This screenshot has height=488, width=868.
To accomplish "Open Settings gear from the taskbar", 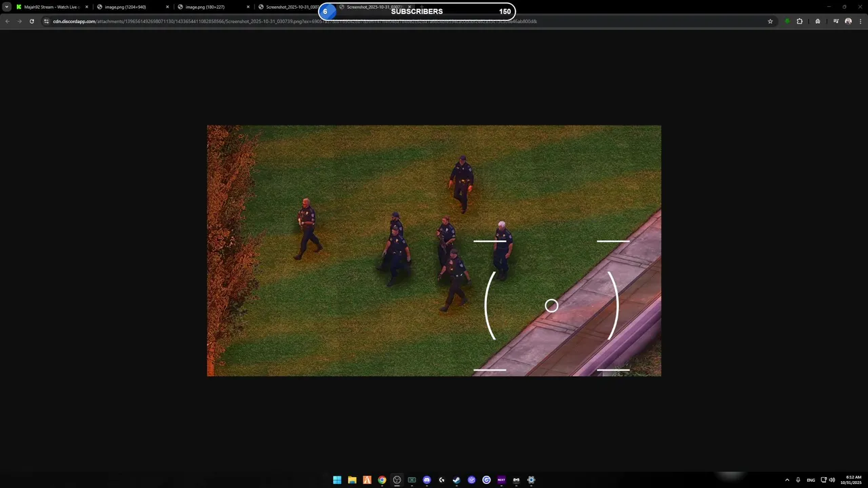I will (531, 480).
